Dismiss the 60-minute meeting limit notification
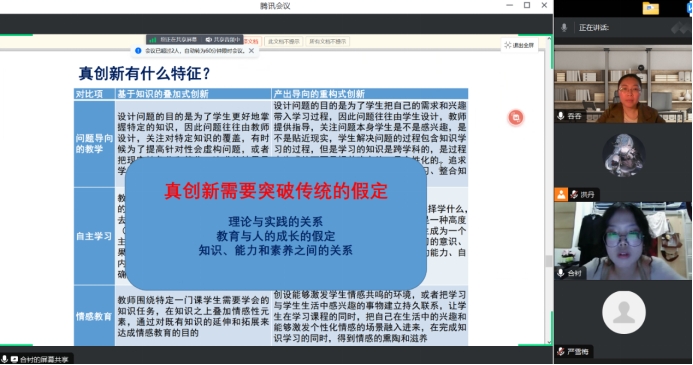 click(x=251, y=51)
